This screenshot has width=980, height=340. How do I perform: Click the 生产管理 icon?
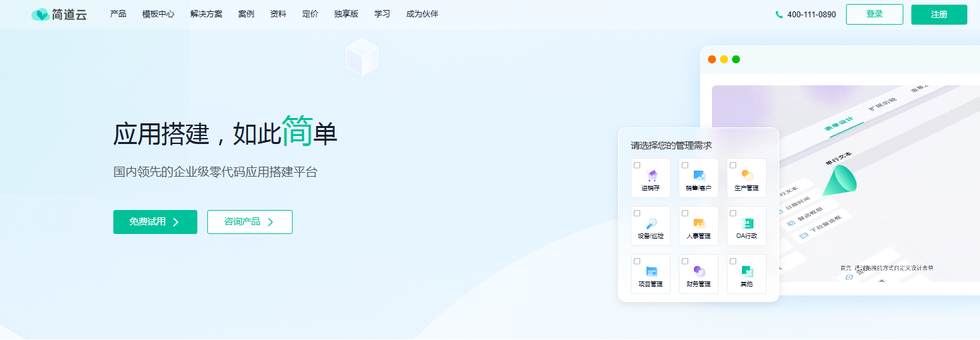click(747, 175)
